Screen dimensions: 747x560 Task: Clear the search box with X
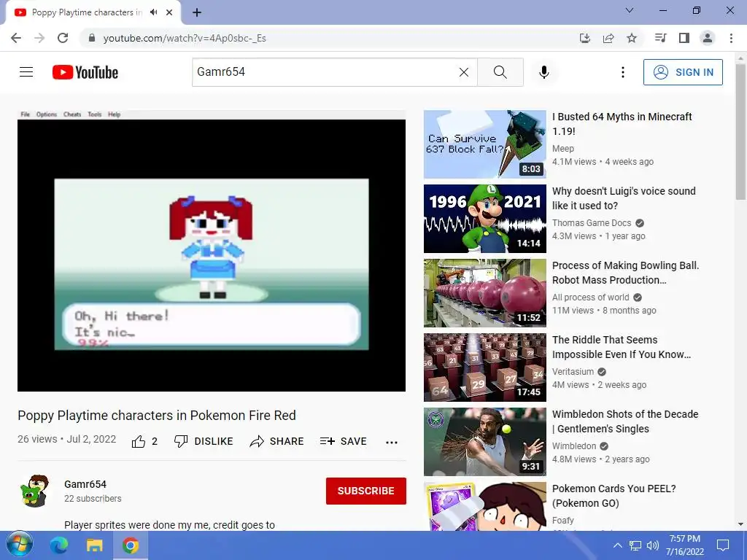[x=463, y=72]
